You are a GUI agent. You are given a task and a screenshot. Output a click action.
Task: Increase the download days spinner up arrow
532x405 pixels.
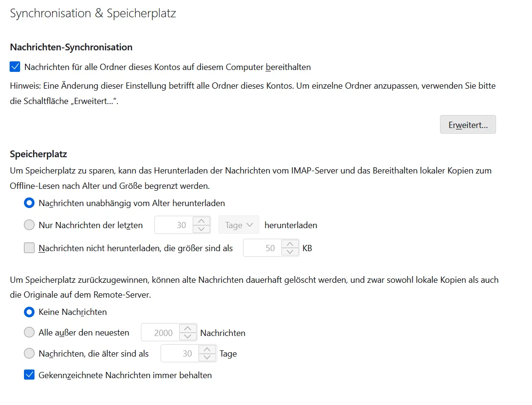click(x=201, y=221)
